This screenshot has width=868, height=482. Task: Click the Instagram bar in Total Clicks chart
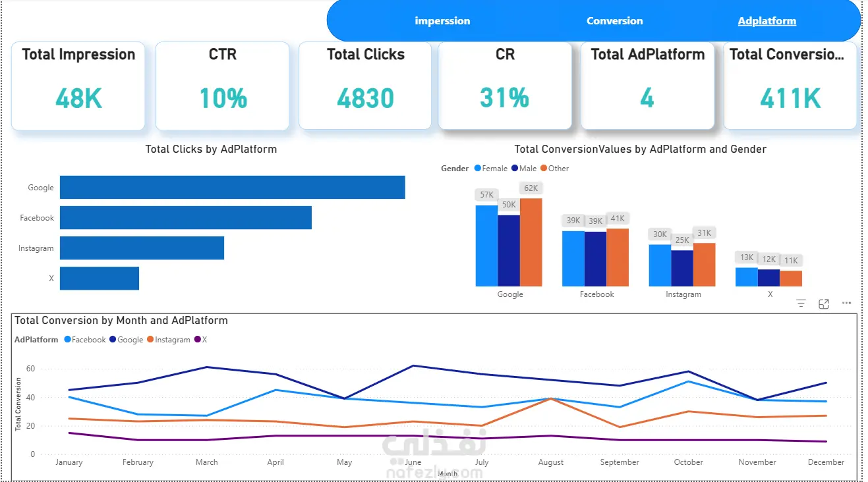click(x=142, y=248)
